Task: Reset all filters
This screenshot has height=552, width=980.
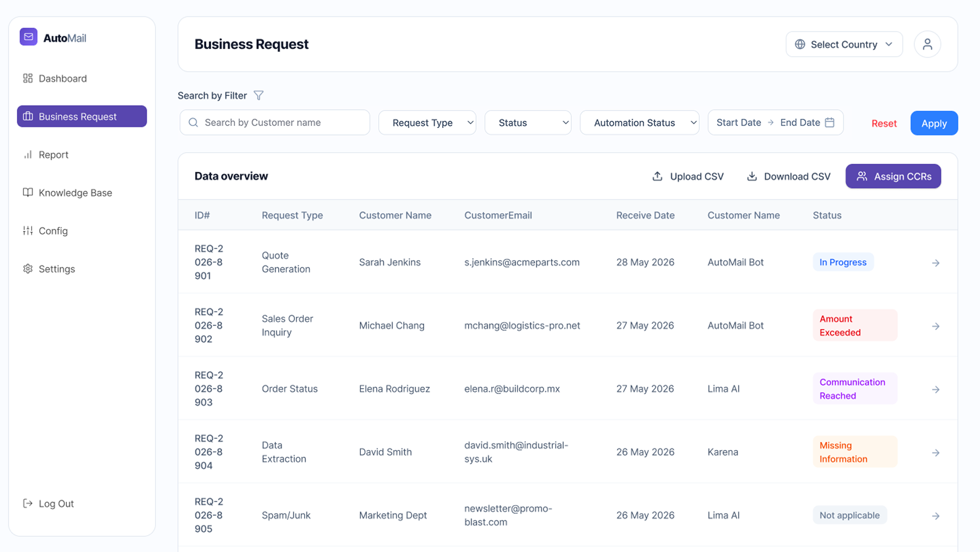Action: pyautogui.click(x=884, y=123)
